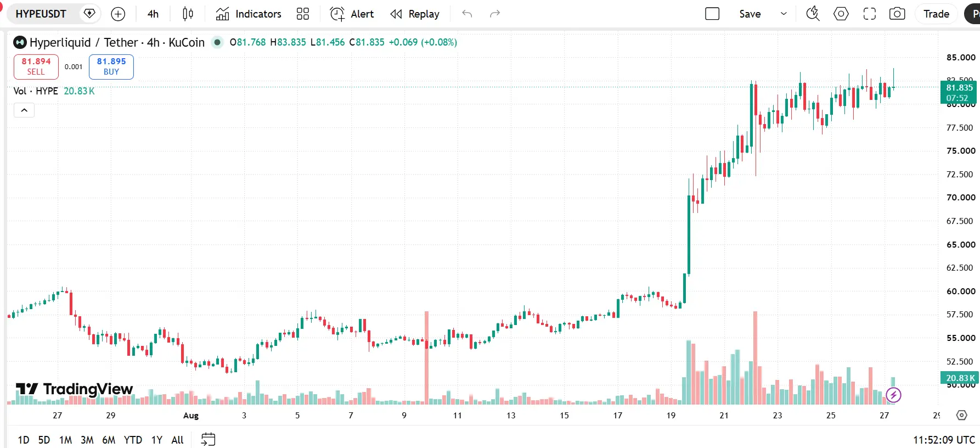Screen dimensions: 980x448
Task: Start bar Replay mode
Action: 415,14
